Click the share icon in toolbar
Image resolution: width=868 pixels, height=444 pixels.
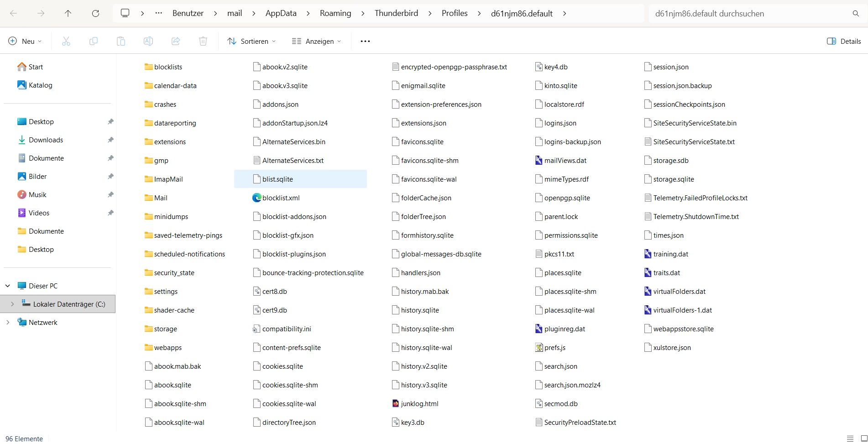click(176, 41)
